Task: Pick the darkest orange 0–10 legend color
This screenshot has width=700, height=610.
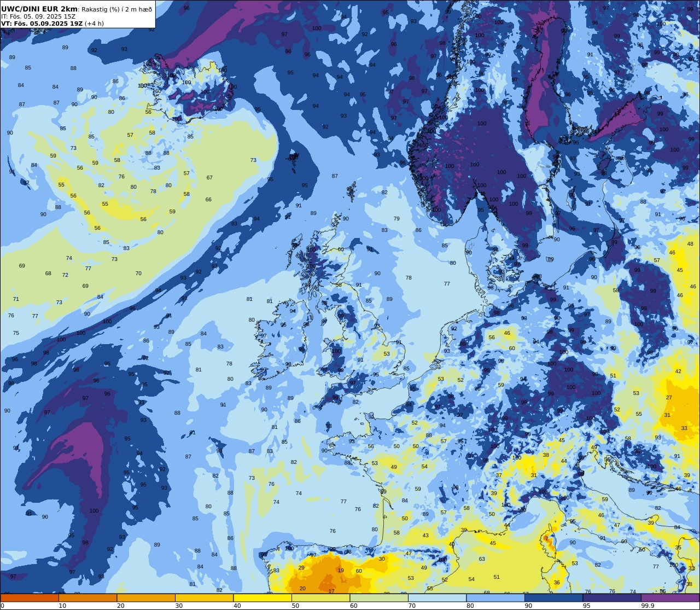Action: point(30,597)
